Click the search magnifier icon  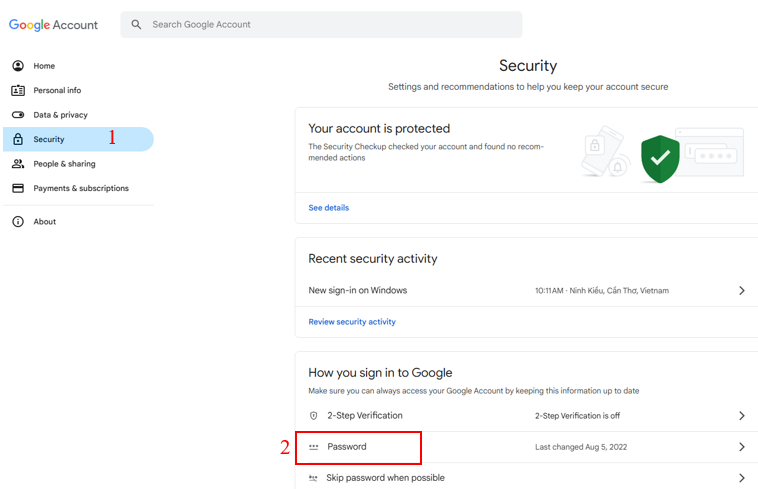pyautogui.click(x=136, y=24)
